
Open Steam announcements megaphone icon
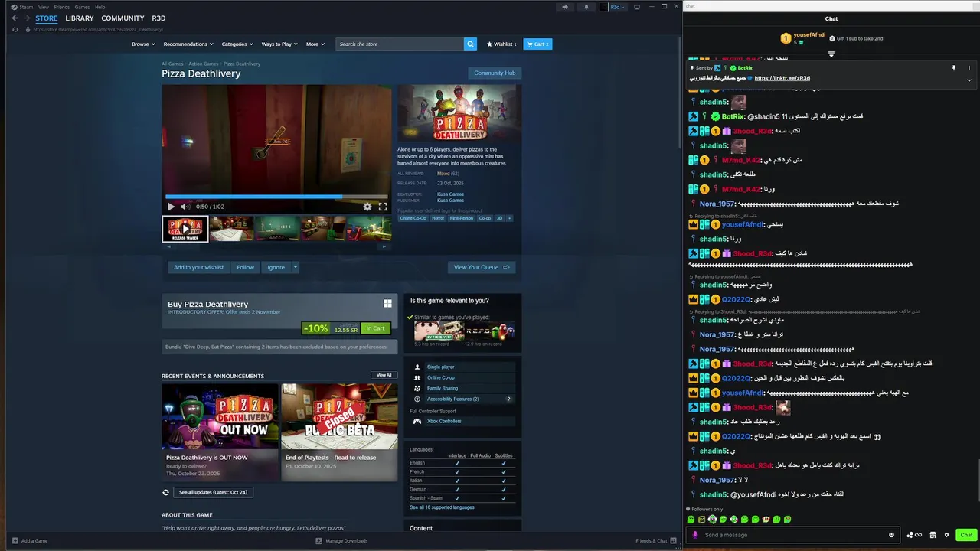tap(565, 7)
